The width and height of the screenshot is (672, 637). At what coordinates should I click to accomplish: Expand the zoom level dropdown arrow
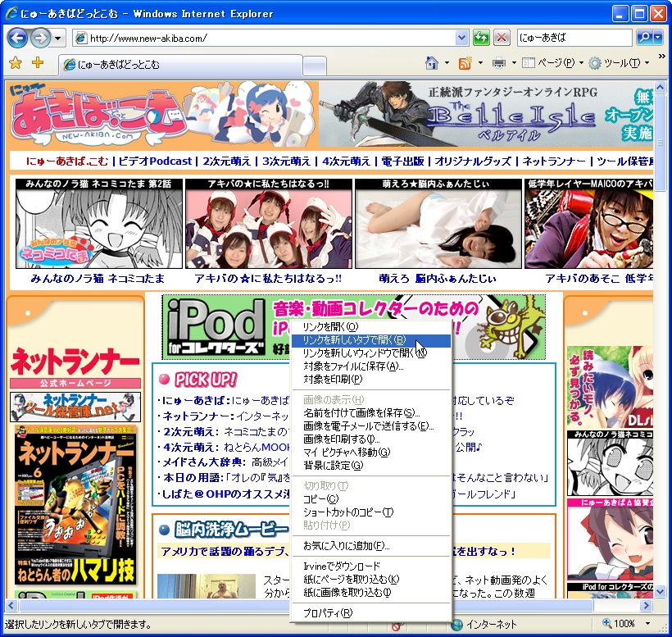click(647, 623)
